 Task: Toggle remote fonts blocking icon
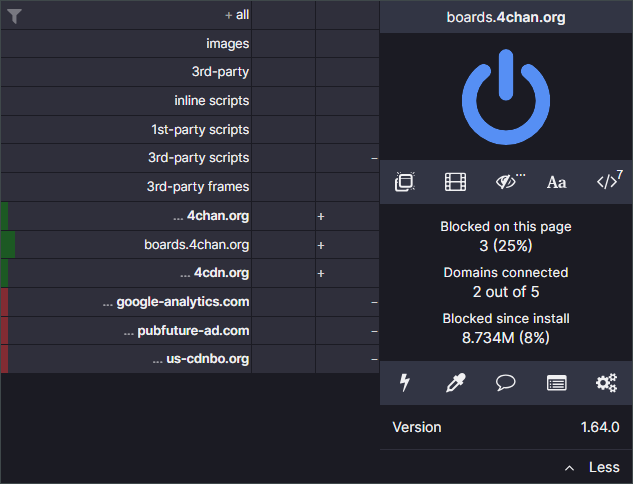point(557,182)
